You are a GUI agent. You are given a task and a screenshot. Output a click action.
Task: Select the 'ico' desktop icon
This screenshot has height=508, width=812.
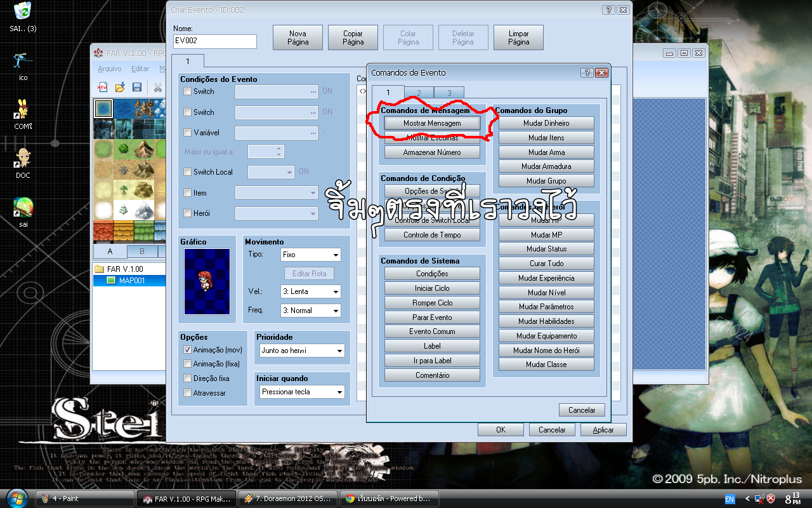click(23, 65)
